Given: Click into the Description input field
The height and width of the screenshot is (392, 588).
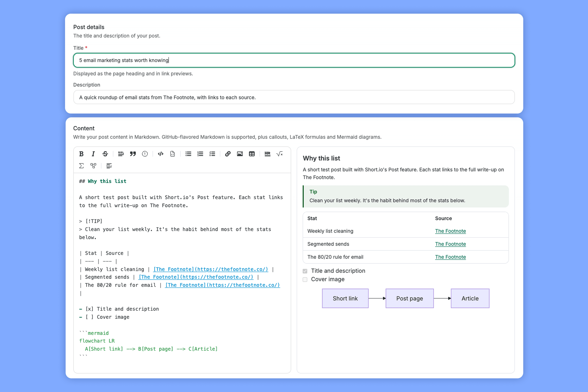Looking at the screenshot, I should (294, 97).
